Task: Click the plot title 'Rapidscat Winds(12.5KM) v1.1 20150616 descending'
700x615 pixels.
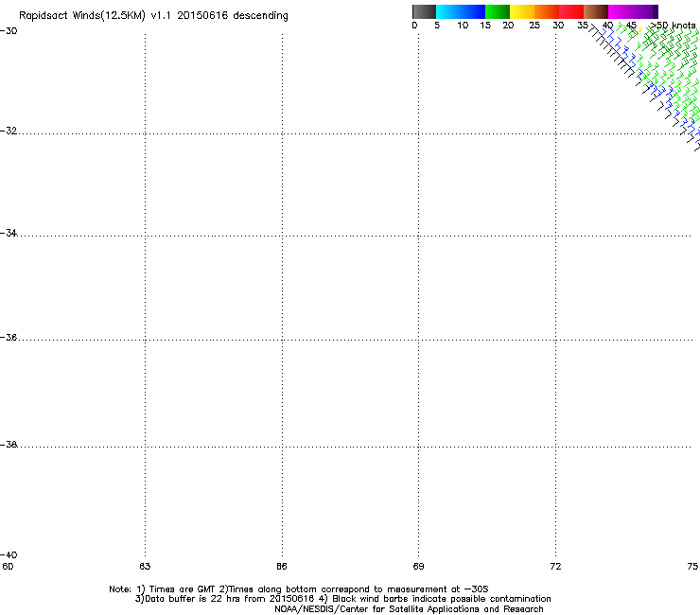Action: [x=153, y=16]
